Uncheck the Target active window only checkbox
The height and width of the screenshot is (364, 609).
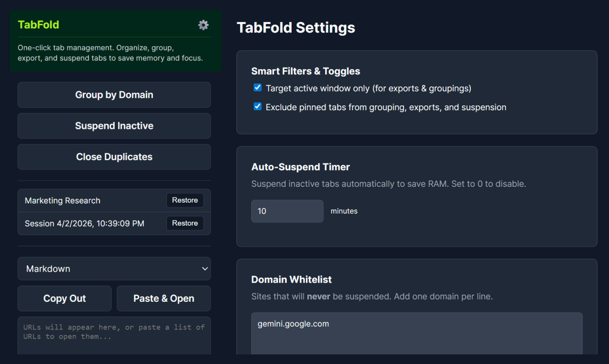click(x=258, y=88)
